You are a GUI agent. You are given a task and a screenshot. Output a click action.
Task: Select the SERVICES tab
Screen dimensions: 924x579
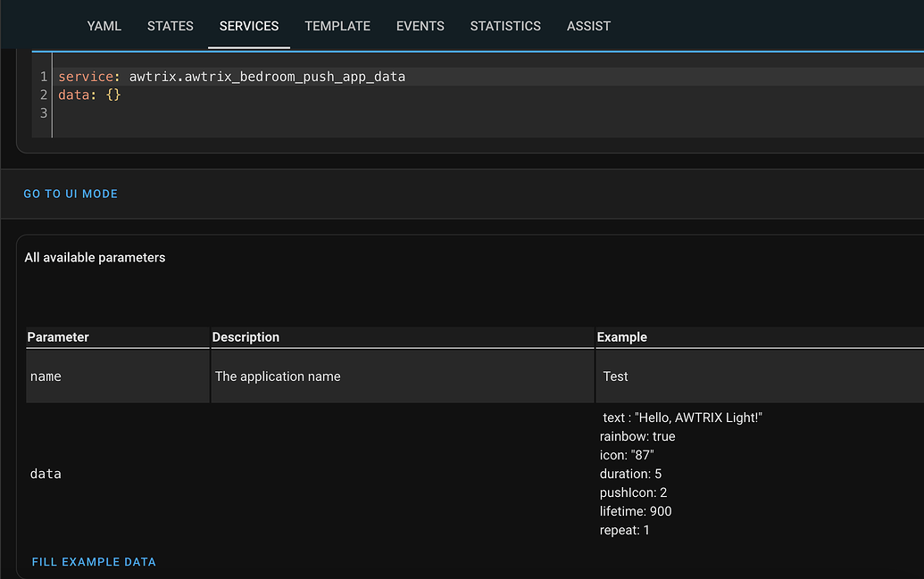249,26
